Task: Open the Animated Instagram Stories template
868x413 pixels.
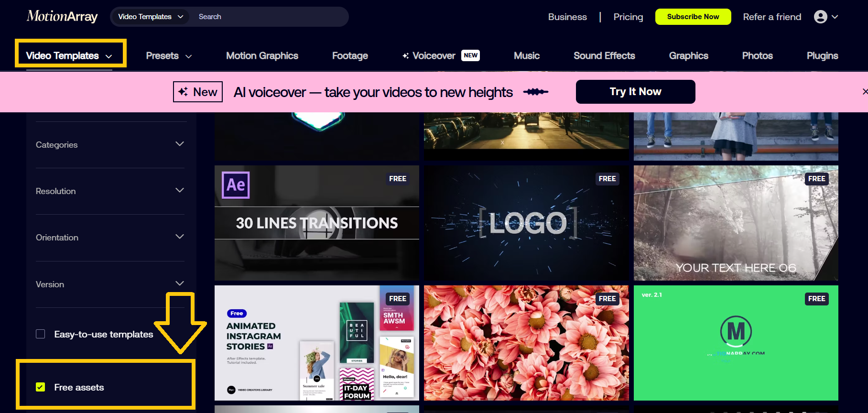Action: pos(316,343)
